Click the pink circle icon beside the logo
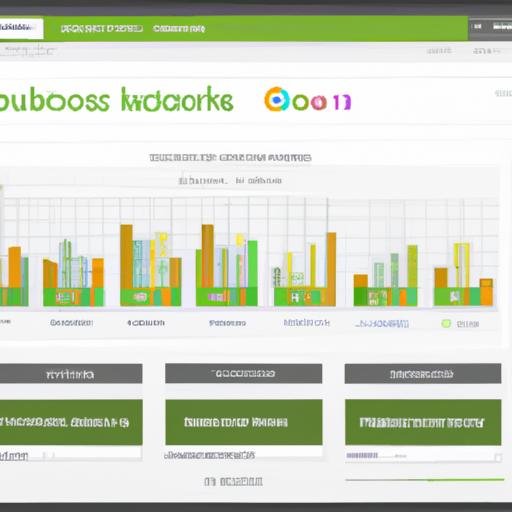Viewport: 512px width, 512px height. click(319, 102)
